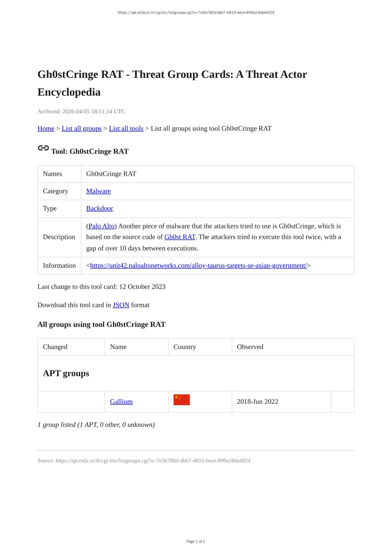Open the Malware category link
This screenshot has width=392, height=554.
pyautogui.click(x=98, y=191)
